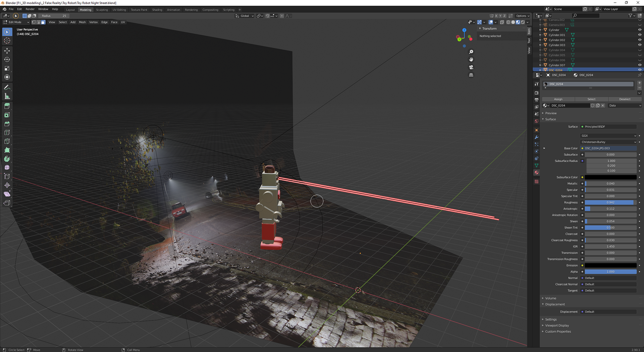Screen dimensions: 644x352
Task: Open the World properties tab icon
Action: (x=536, y=121)
